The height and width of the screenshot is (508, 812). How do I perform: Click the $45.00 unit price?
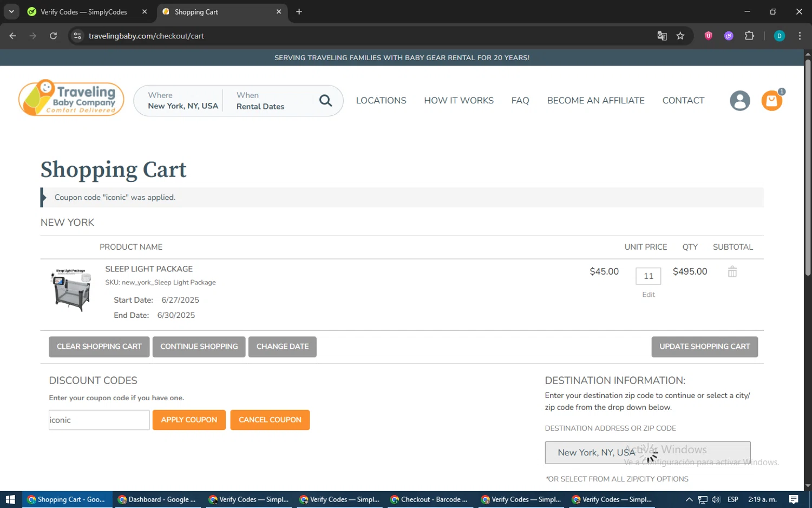pos(604,271)
